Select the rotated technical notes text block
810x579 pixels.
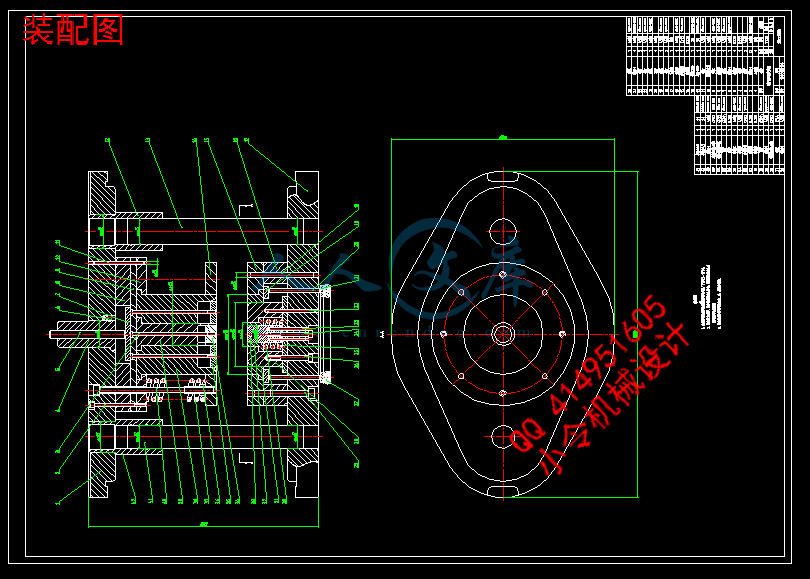[x=707, y=297]
